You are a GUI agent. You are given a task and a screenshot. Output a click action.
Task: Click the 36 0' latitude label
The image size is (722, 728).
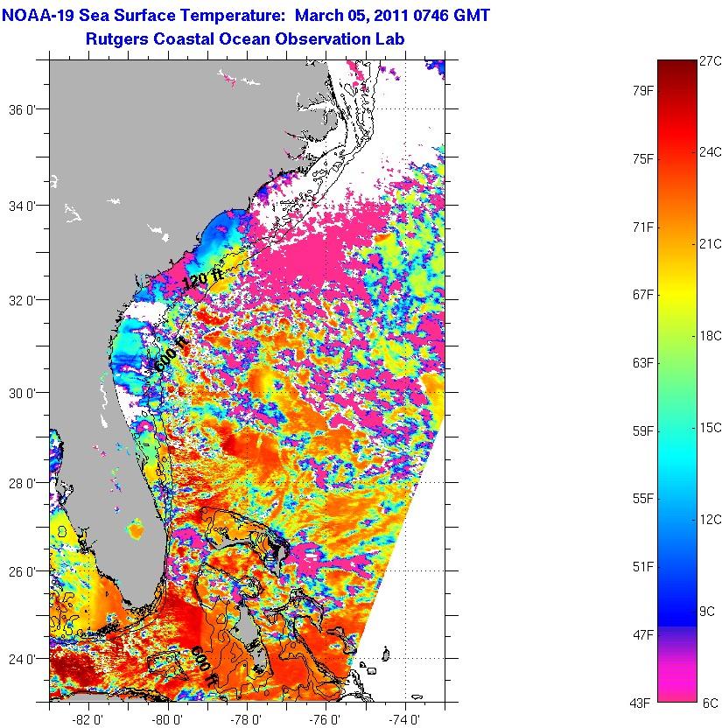coord(22,110)
